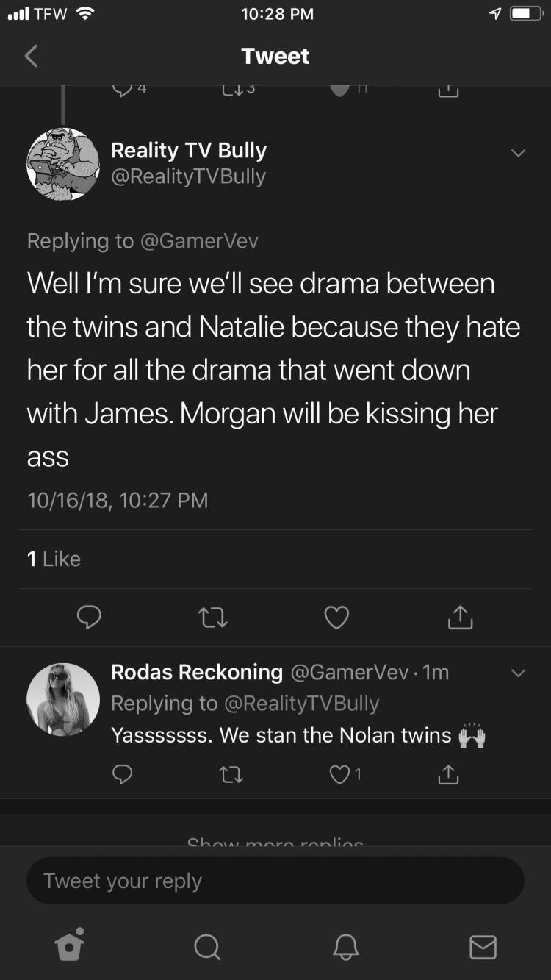Image resolution: width=551 pixels, height=980 pixels.
Task: Open Reality TV Bully's profile avatar
Action: [x=63, y=164]
